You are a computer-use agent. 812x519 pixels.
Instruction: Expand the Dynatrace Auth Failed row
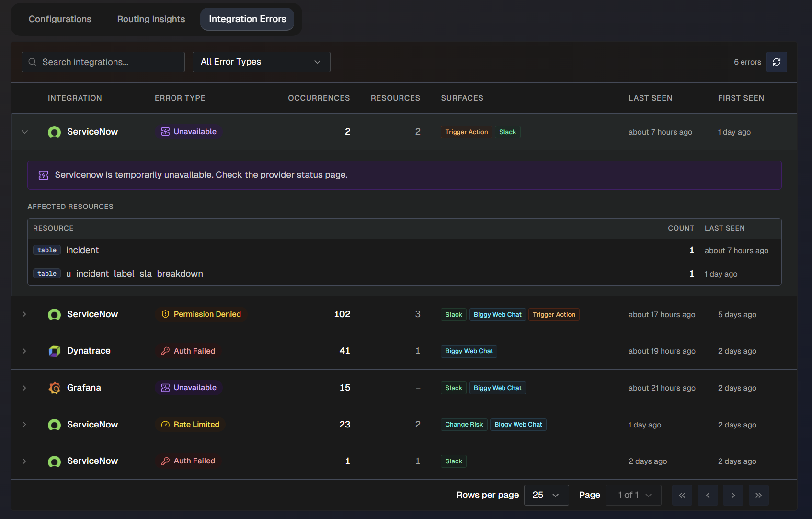(24, 351)
